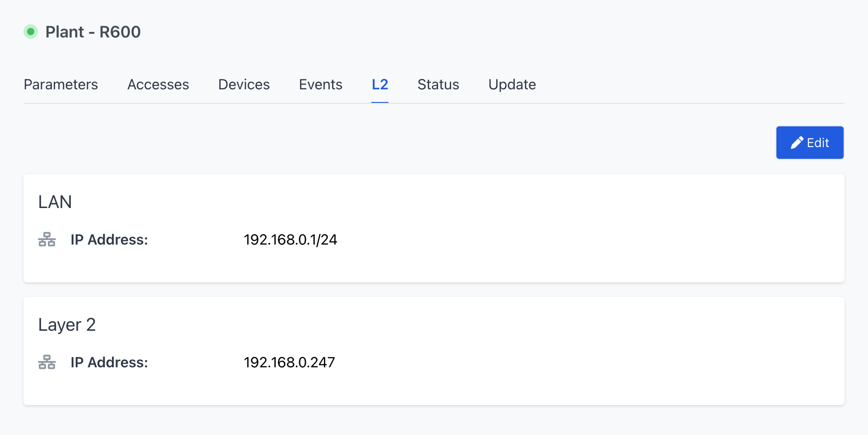Click the Plant - R600 title
This screenshot has width=868, height=435.
93,32
